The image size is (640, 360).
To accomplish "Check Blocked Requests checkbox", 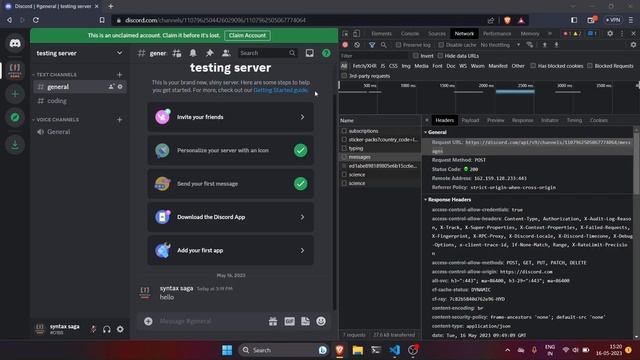I will [x=590, y=66].
